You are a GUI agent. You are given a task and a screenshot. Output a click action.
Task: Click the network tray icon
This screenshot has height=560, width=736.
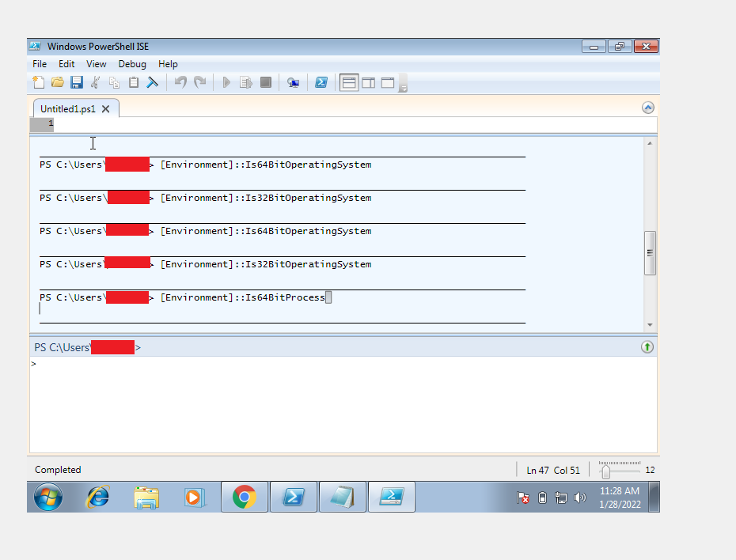[561, 498]
